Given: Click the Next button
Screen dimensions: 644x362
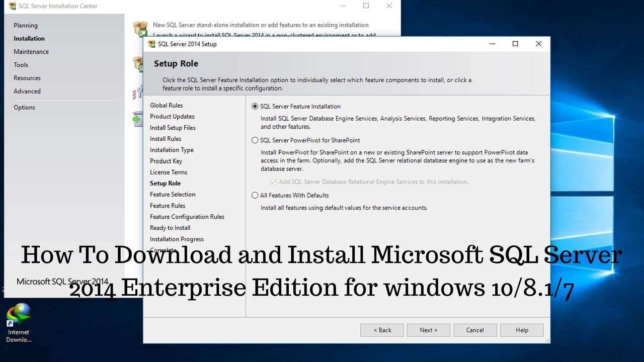Looking at the screenshot, I should tap(429, 330).
